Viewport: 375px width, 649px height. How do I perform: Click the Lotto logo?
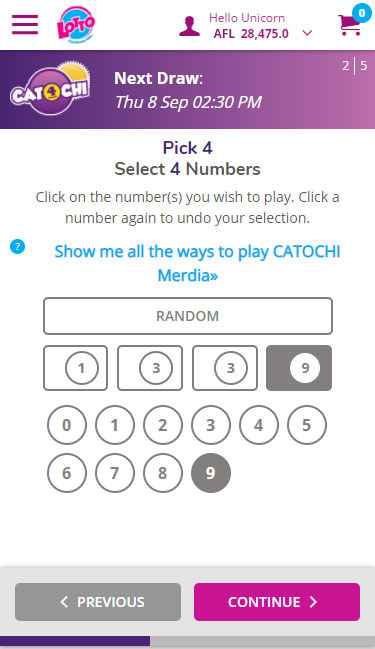[x=76, y=24]
